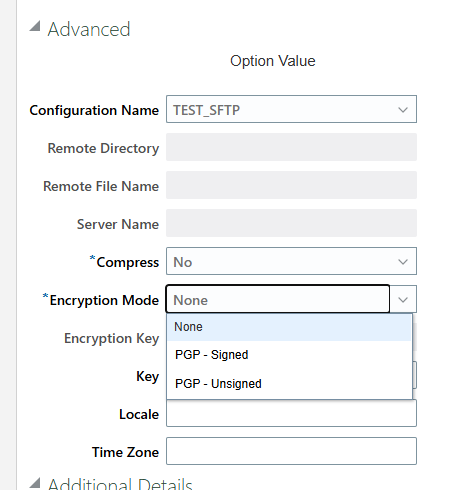The width and height of the screenshot is (450, 490).
Task: Click the Remote File Name field
Action: [291, 185]
